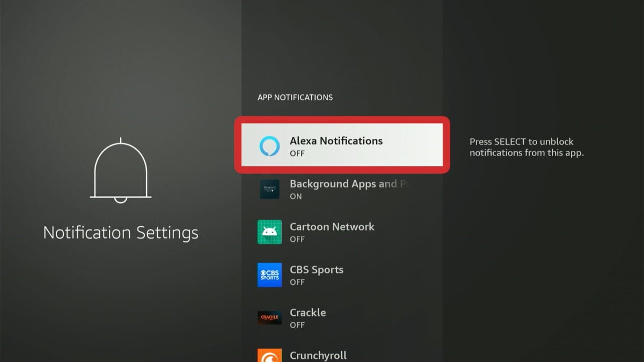The height and width of the screenshot is (362, 644).
Task: Toggle the ON status under Background Apps
Action: [x=296, y=196]
